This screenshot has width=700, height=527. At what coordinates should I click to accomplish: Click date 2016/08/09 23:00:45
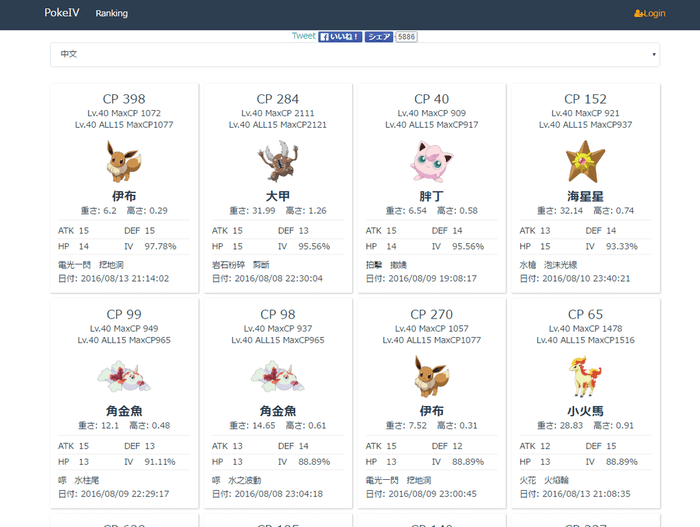(433, 494)
